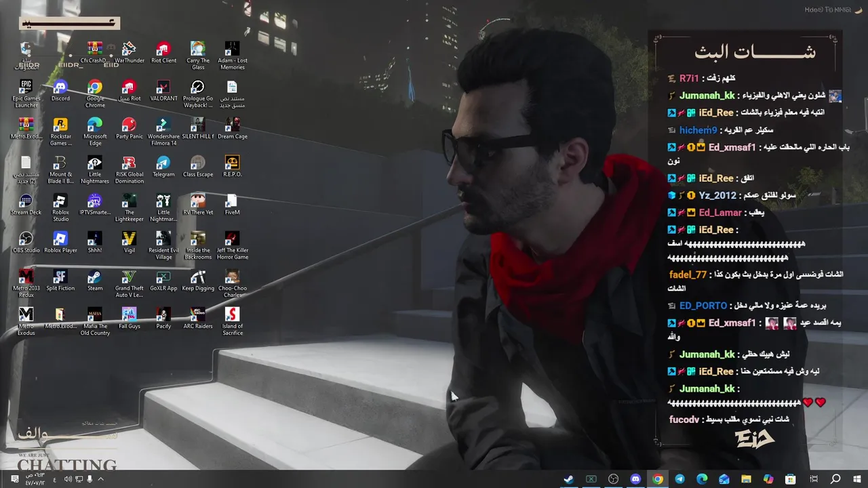Show hidden system tray icons chevron

point(100,479)
